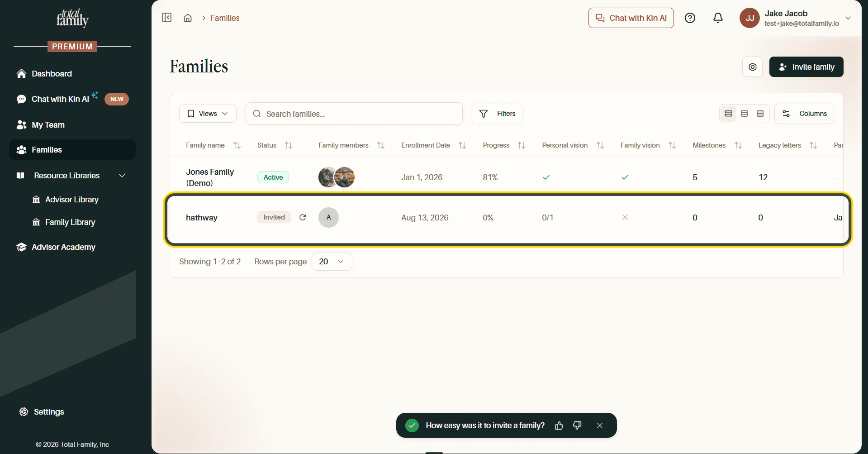Collapse Resource Libraries section
The image size is (868, 454).
(122, 176)
